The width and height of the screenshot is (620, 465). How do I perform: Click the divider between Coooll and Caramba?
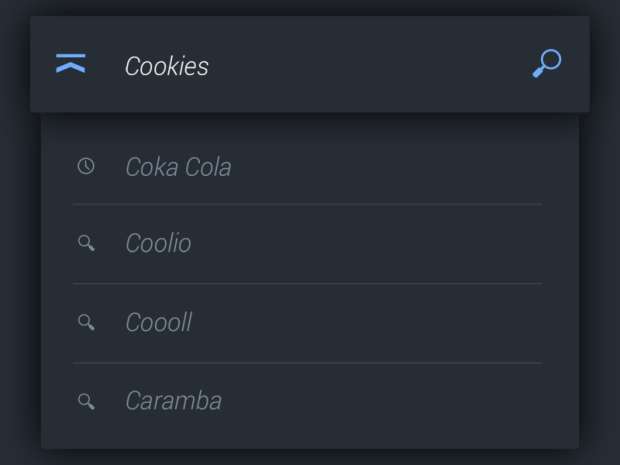tap(307, 363)
